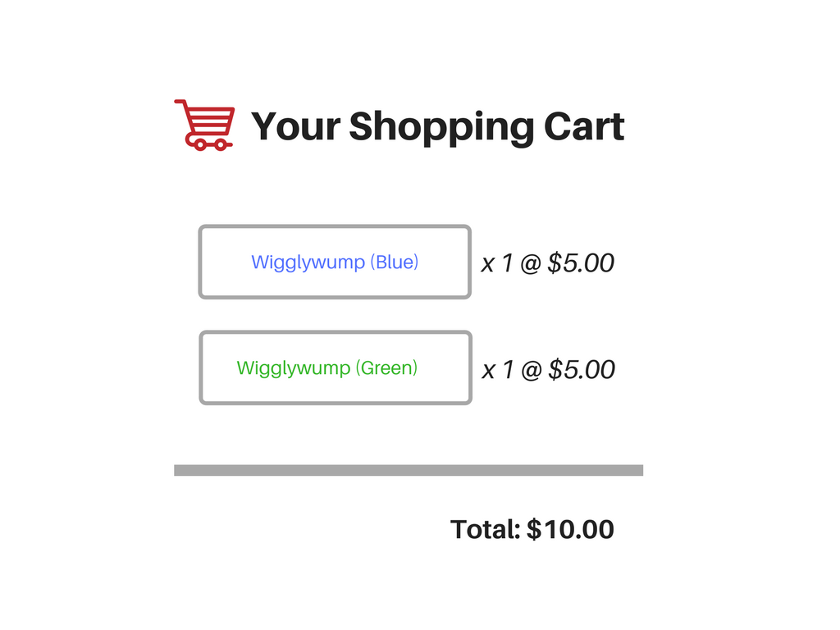
Task: Click the word "Your" in the heading
Action: 295,126
